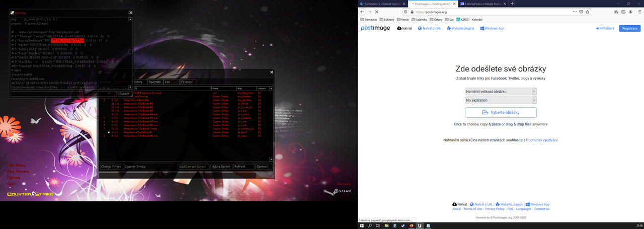Screen dimensions: 644x229
Task: Go back to the previous page in Firefox
Action: coord(362,12)
